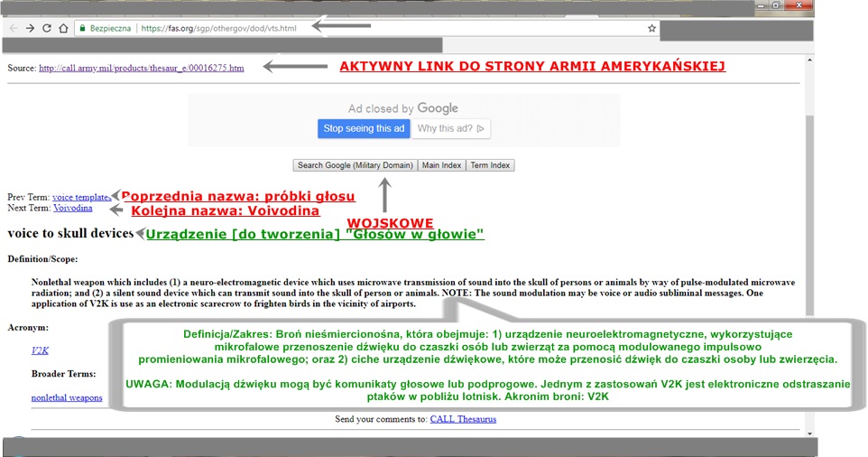Click the 'Ad closed by Google' text
The height and width of the screenshot is (457, 868).
403,108
